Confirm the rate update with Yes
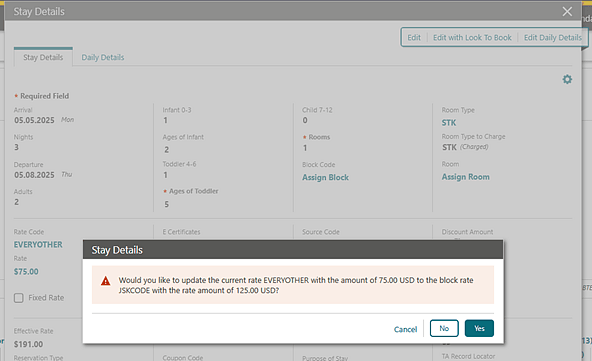This screenshot has height=361, width=592. point(479,329)
